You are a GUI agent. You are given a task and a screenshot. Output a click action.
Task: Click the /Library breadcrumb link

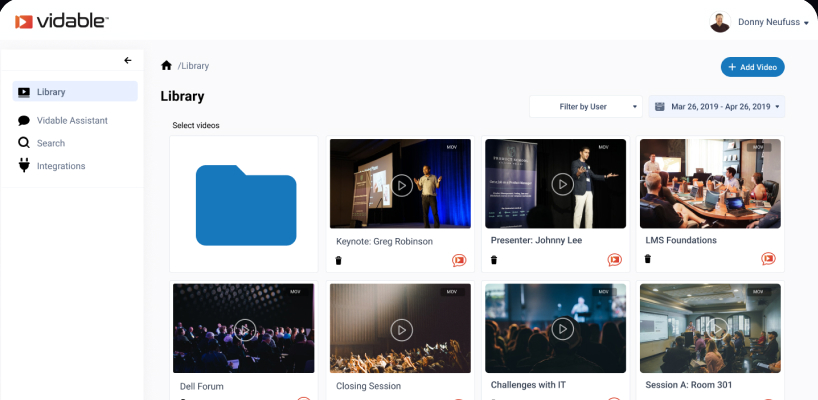pyautogui.click(x=193, y=66)
